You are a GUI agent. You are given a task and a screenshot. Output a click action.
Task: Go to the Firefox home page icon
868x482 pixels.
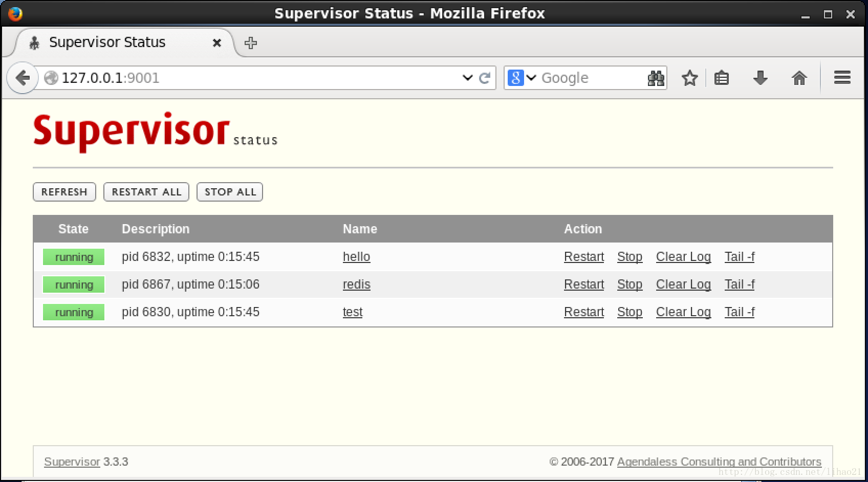click(x=799, y=78)
